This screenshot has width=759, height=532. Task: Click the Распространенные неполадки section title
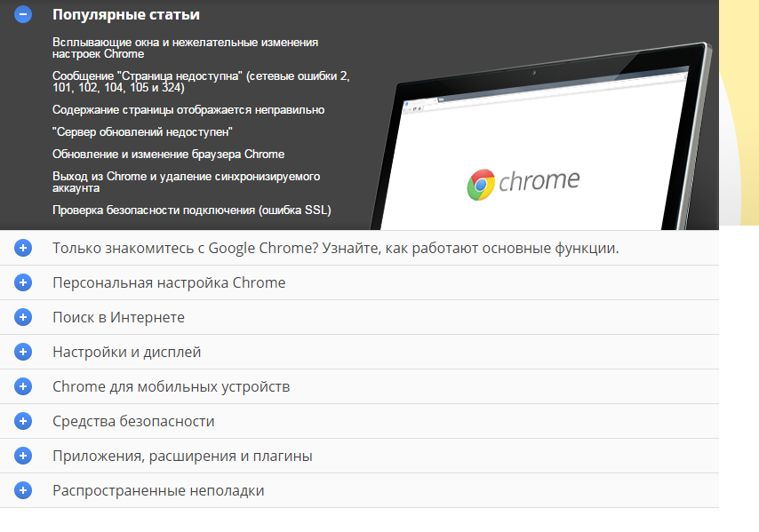pyautogui.click(x=158, y=490)
